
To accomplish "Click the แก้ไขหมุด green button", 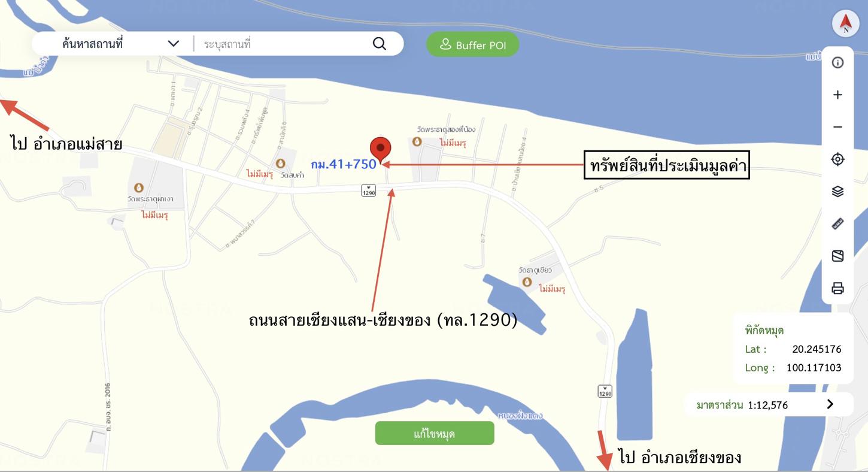I will 435,433.
